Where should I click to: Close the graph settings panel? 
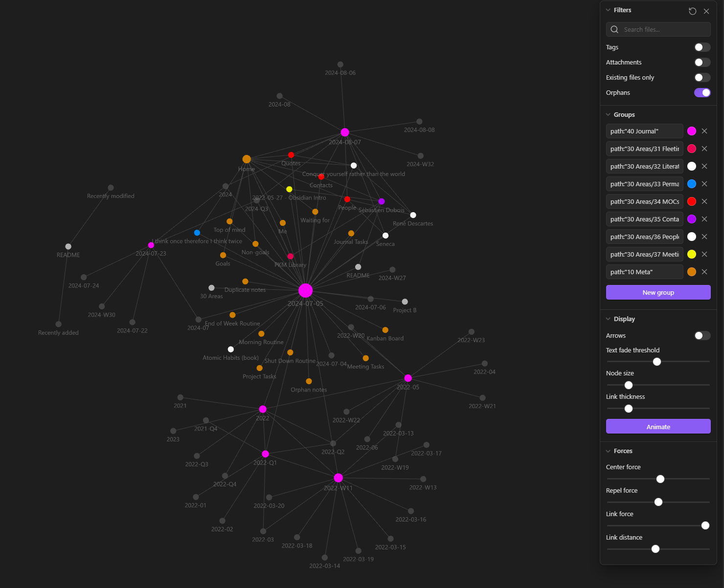pyautogui.click(x=706, y=11)
